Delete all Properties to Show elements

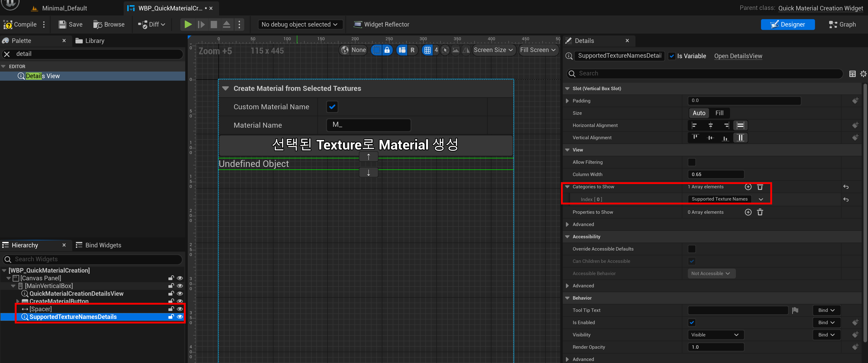tap(760, 212)
